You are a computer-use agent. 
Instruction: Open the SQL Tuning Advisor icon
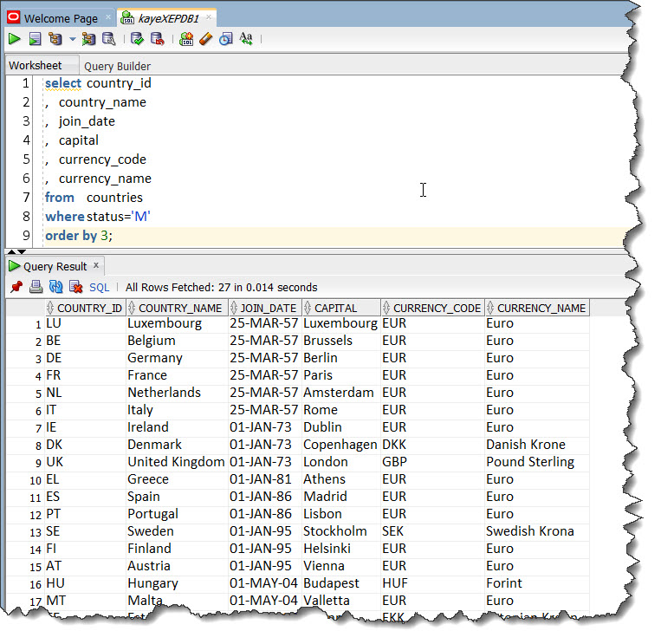(x=109, y=39)
